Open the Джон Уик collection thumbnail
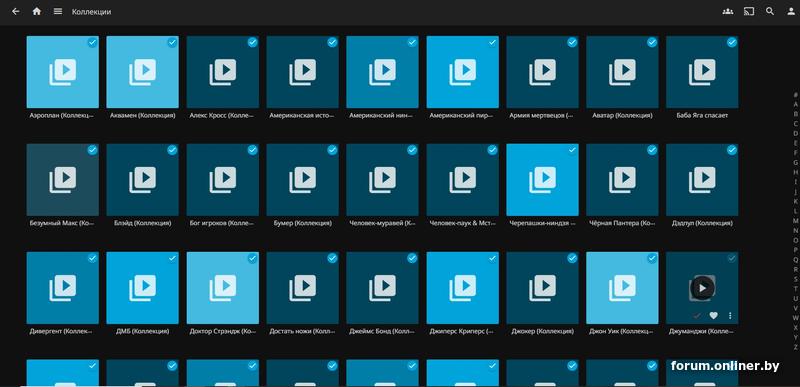800x387 pixels. 622,288
